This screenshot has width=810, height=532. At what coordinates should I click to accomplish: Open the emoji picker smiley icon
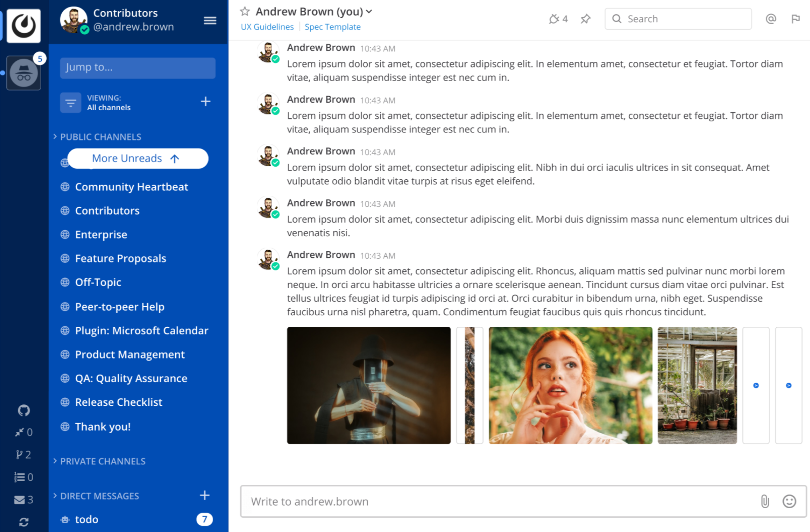coord(789,501)
